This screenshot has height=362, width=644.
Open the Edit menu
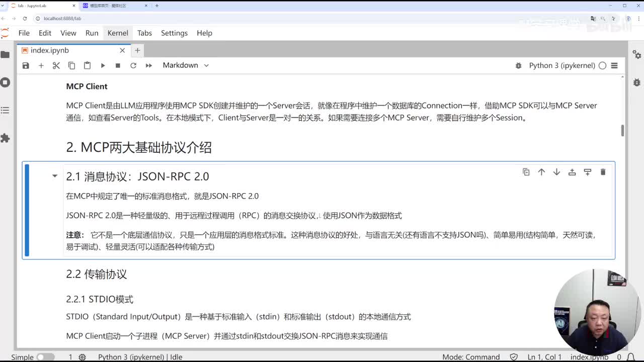[x=45, y=33]
